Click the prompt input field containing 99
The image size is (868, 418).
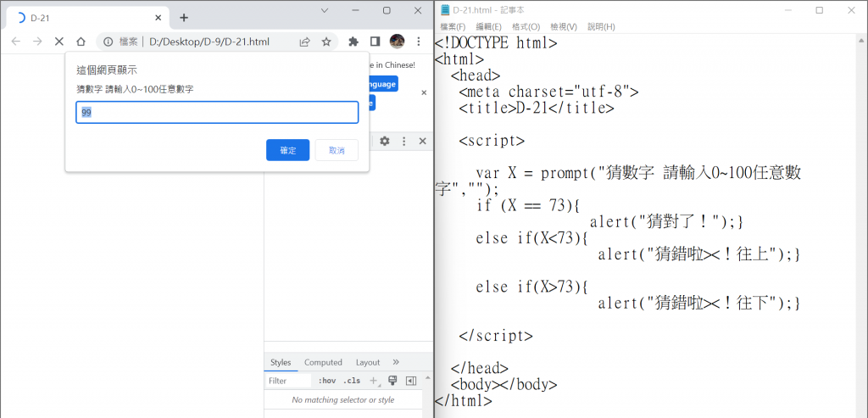coord(217,112)
